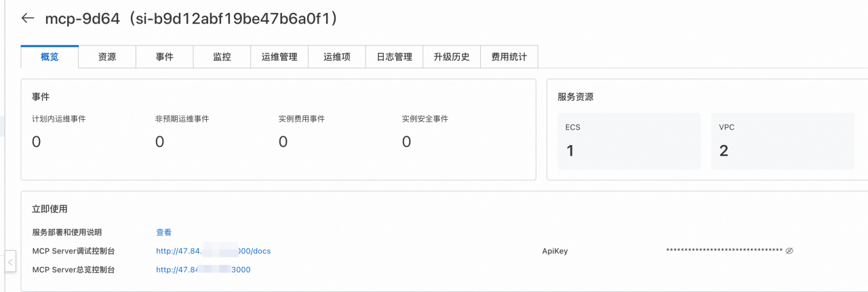Click the 计划内运维事件 count

[37, 142]
